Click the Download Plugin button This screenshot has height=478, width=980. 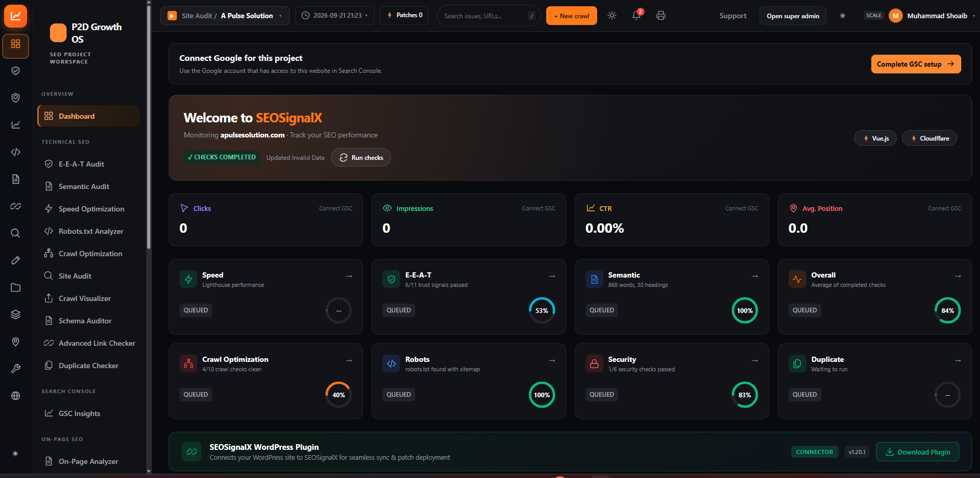tap(918, 452)
